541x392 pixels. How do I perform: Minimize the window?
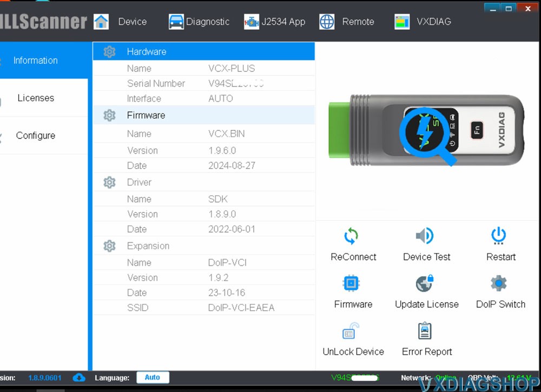(x=492, y=8)
